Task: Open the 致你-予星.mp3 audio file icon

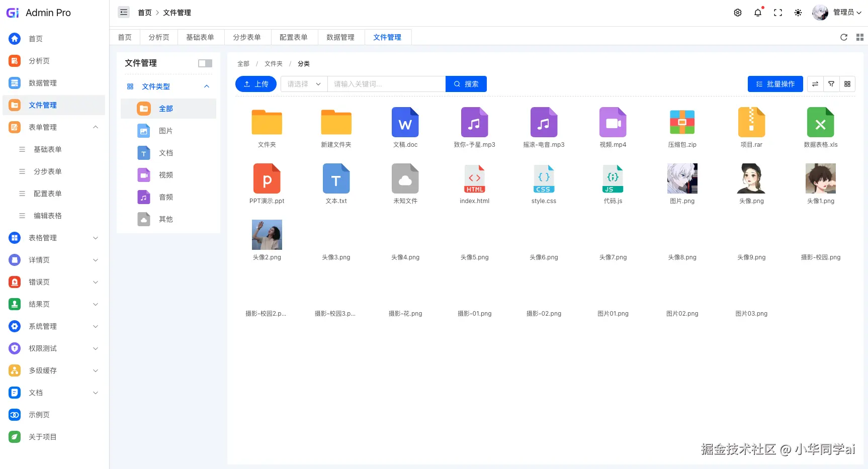Action: tap(475, 122)
